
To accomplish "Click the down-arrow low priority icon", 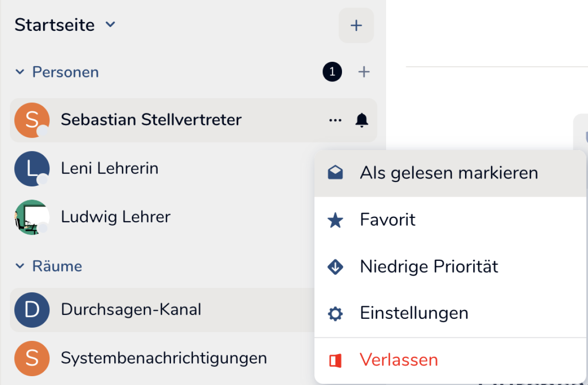I will (x=335, y=267).
